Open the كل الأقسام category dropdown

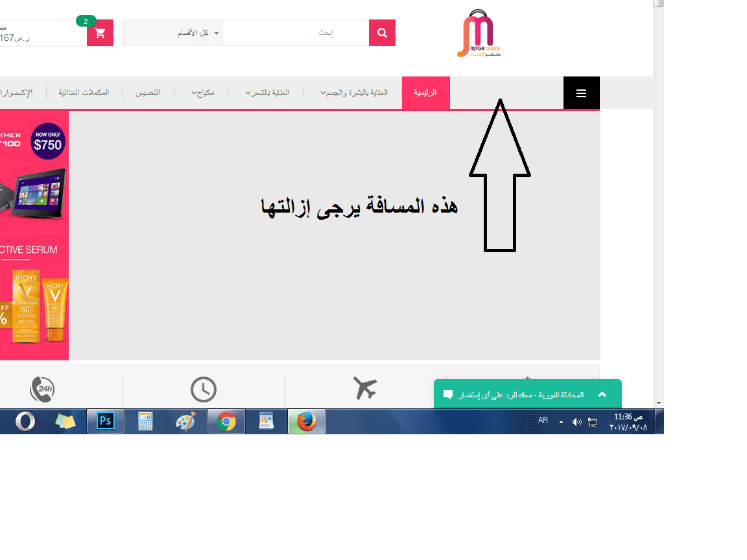click(173, 33)
